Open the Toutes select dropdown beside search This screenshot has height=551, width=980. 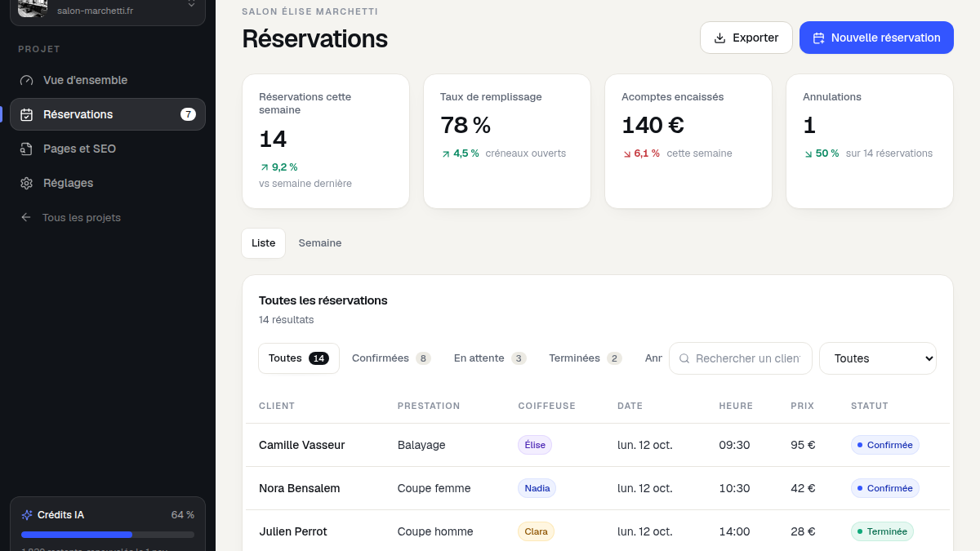click(878, 358)
